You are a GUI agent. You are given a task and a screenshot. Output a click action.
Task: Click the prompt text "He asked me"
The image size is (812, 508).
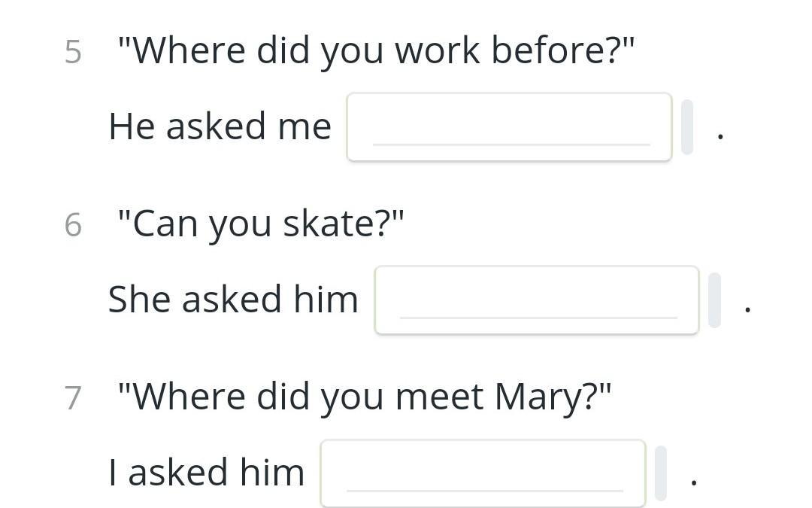[220, 126]
